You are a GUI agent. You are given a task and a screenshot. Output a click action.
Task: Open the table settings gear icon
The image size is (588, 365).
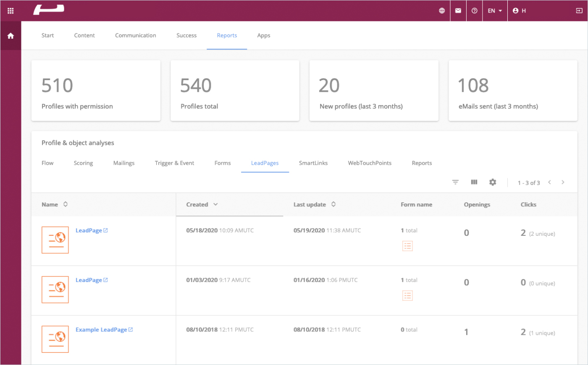[x=493, y=182]
